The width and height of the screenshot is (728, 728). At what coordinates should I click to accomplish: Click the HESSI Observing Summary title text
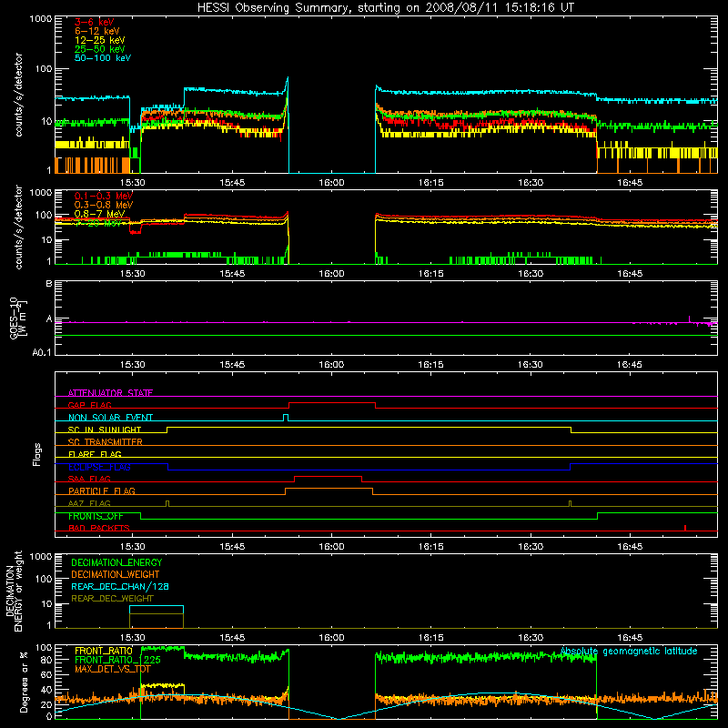[385, 8]
